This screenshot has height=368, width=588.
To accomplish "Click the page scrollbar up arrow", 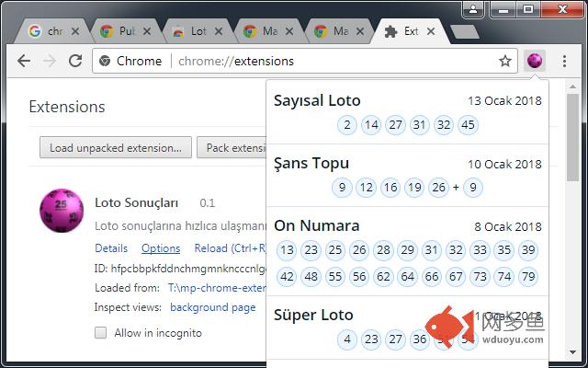I will click(x=572, y=86).
